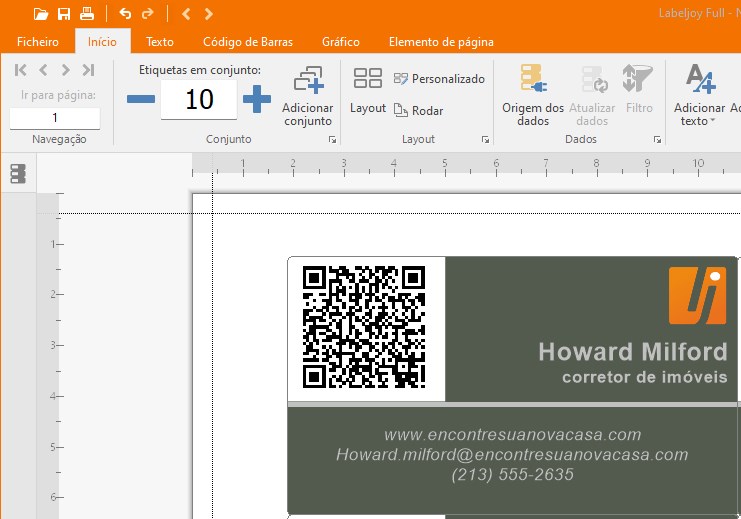Click the Adicionar texto icon
The image size is (741, 519).
click(x=700, y=78)
